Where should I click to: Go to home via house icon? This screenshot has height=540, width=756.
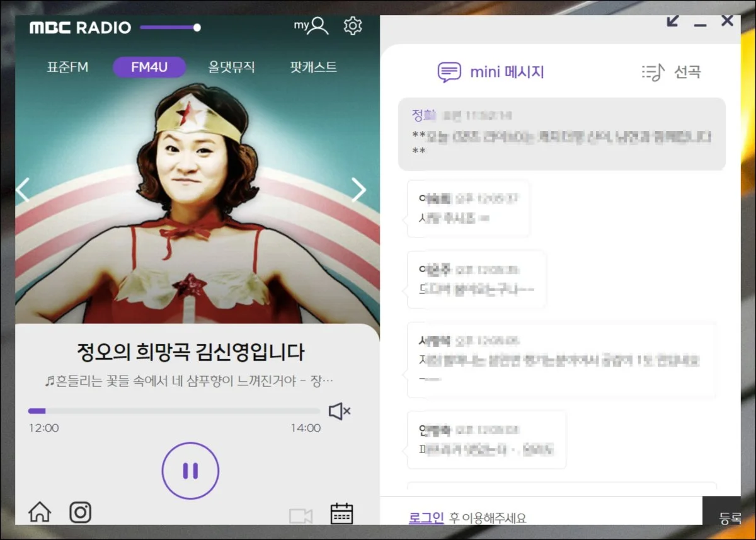(x=40, y=512)
